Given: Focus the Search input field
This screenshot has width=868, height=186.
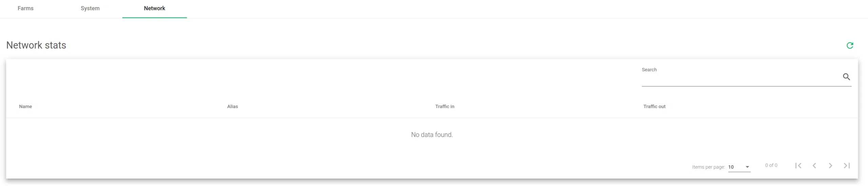Looking at the screenshot, I should 739,80.
